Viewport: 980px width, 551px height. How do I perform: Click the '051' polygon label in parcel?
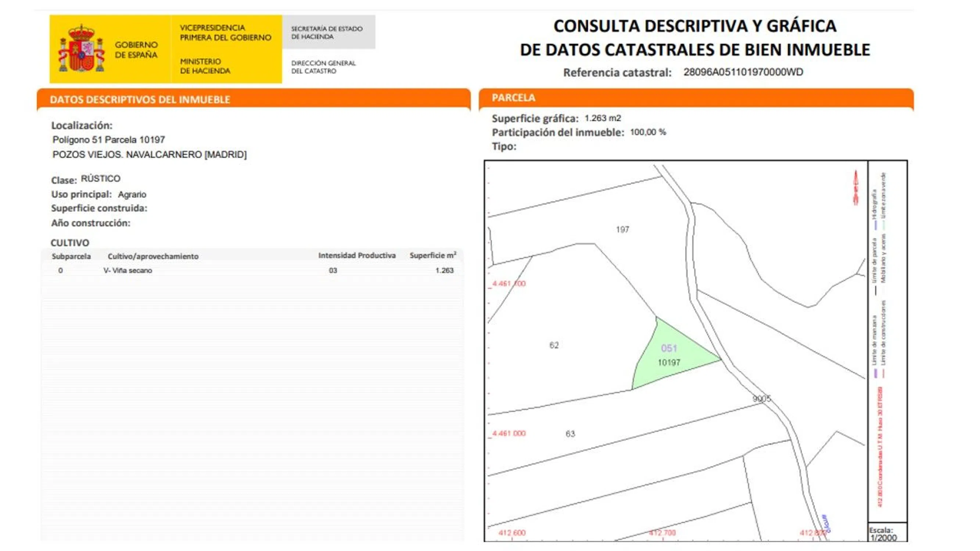click(x=669, y=348)
